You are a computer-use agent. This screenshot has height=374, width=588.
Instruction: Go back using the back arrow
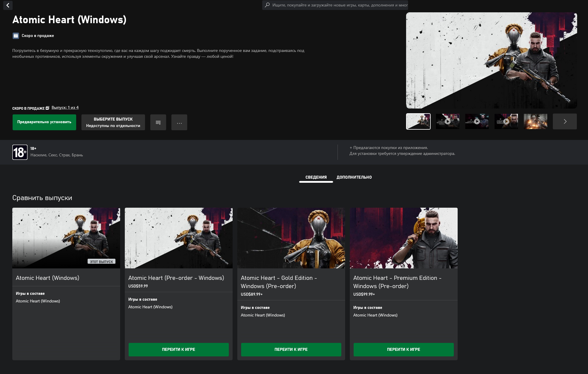pos(8,5)
